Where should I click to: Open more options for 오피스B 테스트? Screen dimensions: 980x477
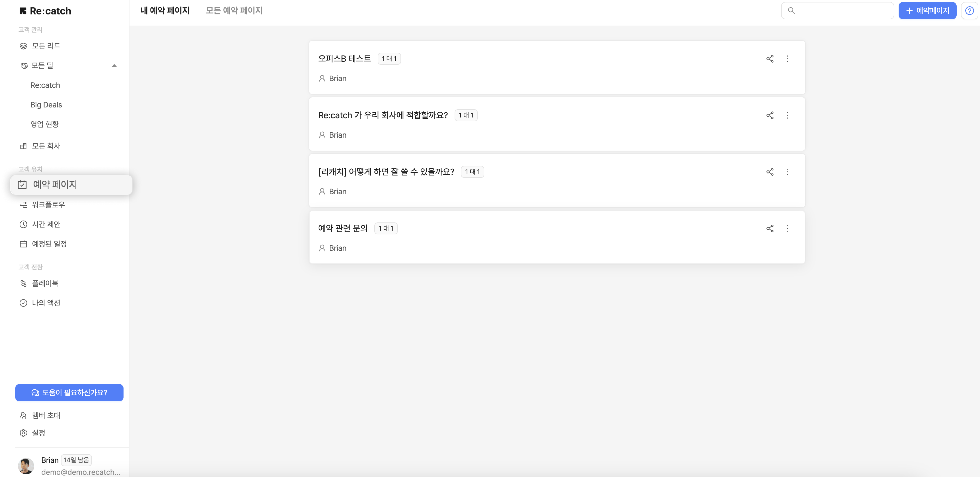[x=787, y=59]
